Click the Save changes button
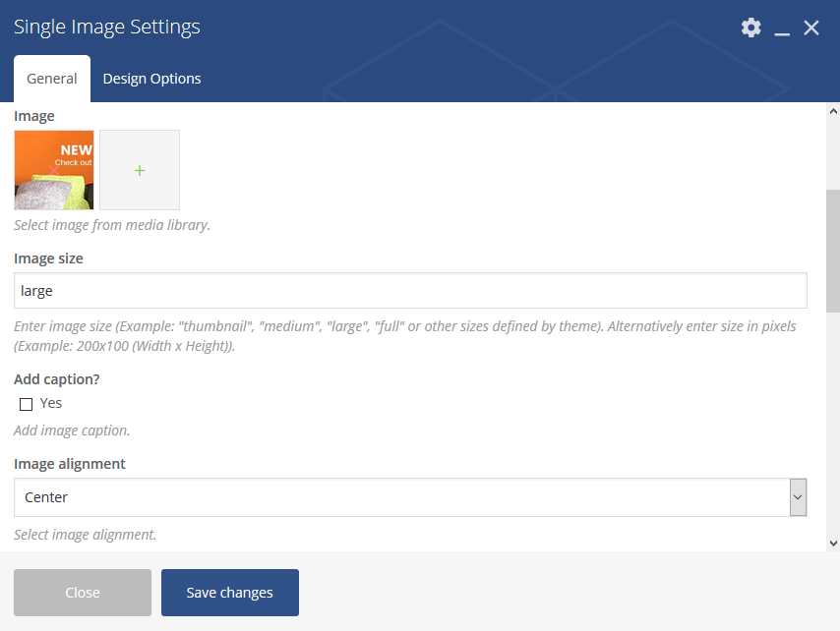Viewport: 840px width, 631px height. coord(230,593)
